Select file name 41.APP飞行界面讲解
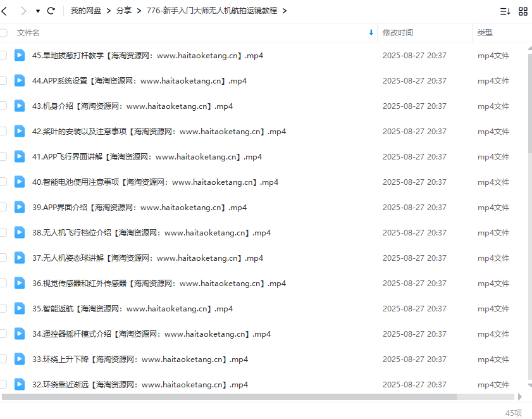 click(147, 156)
